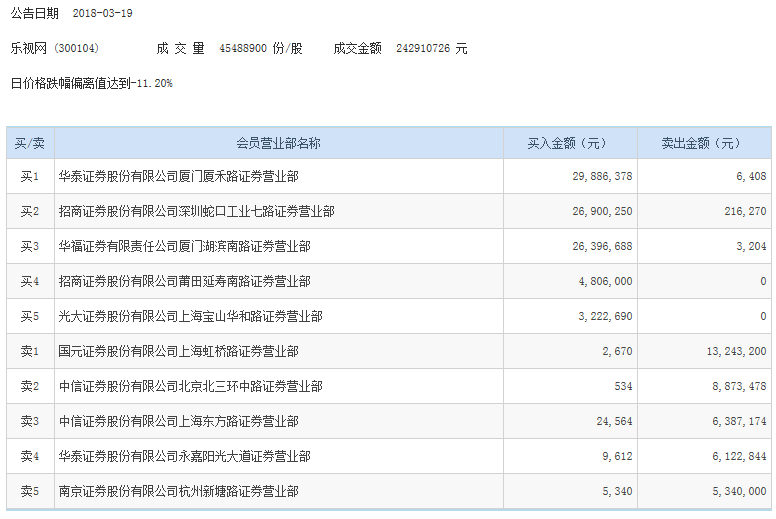Image resolution: width=776 pixels, height=519 pixels.
Task: Select the 卖5 row label
Action: pyautogui.click(x=30, y=491)
